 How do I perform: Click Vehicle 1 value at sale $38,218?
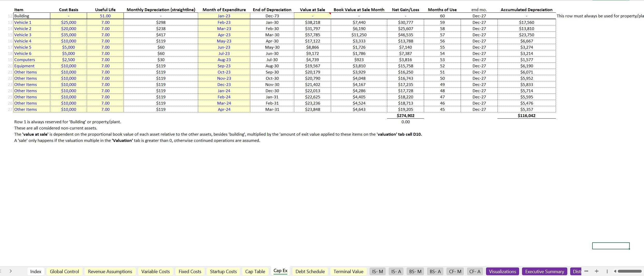tap(312, 22)
